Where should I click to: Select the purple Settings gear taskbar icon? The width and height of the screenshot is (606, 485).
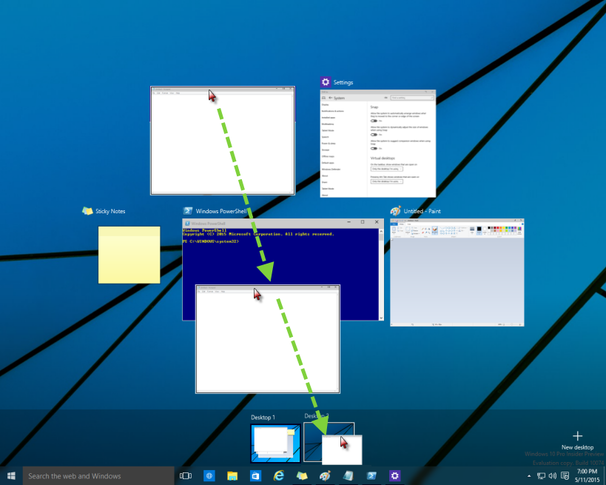click(x=395, y=476)
